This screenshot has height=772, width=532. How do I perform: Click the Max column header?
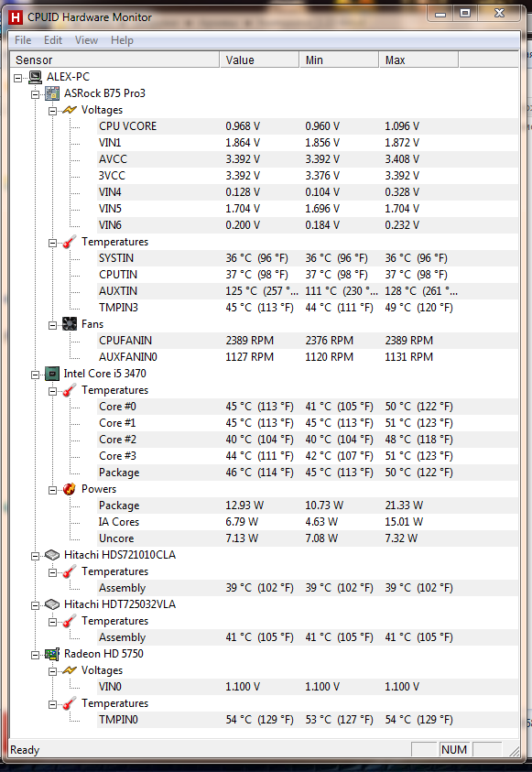418,60
